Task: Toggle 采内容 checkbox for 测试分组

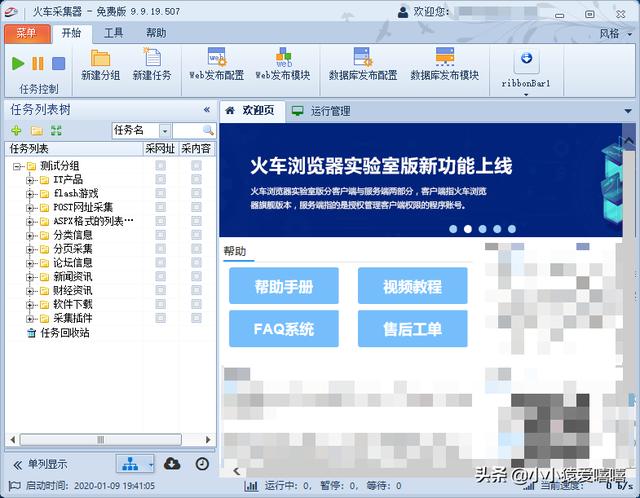Action: tap(196, 165)
